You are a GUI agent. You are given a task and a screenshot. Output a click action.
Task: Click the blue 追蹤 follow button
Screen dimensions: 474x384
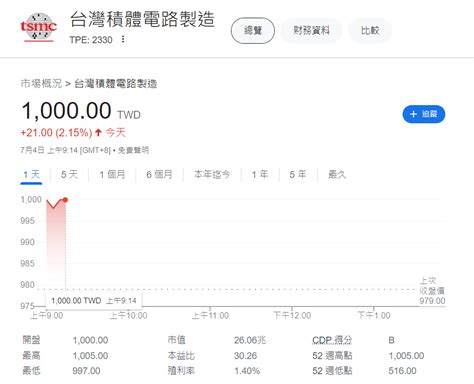point(424,114)
